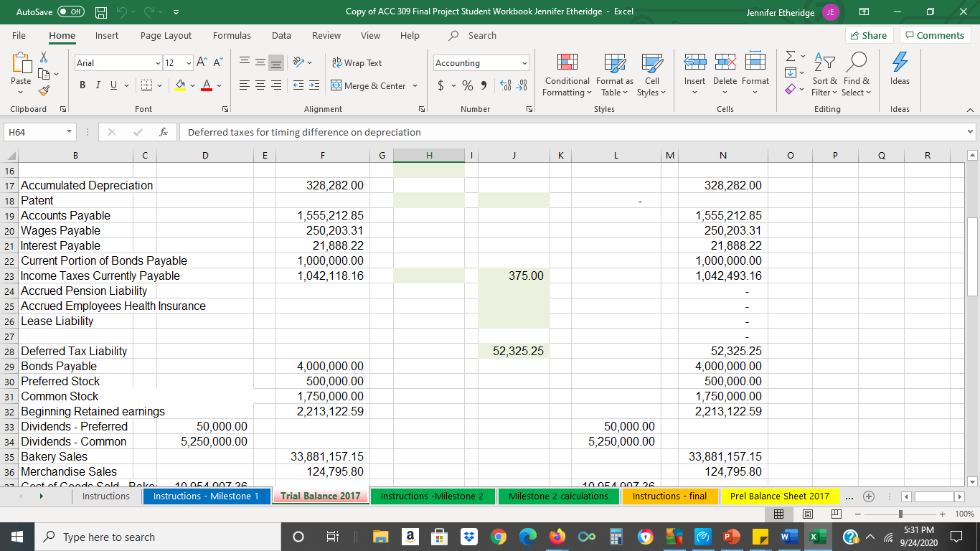
Task: Toggle Align Left horizontal alignment
Action: [244, 86]
